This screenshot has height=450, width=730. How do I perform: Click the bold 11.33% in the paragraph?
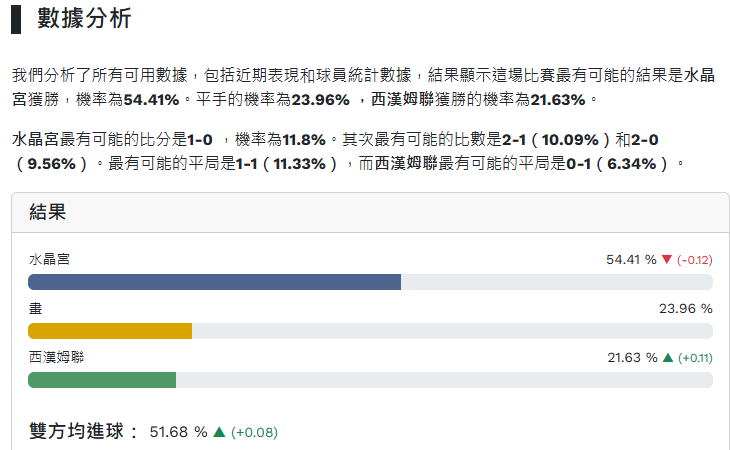pos(299,163)
